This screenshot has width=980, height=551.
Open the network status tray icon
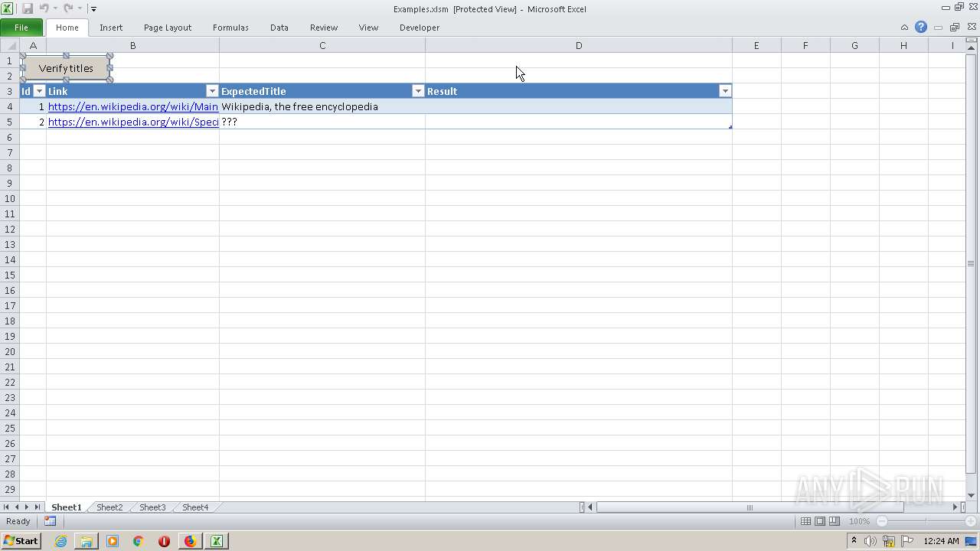pos(889,541)
